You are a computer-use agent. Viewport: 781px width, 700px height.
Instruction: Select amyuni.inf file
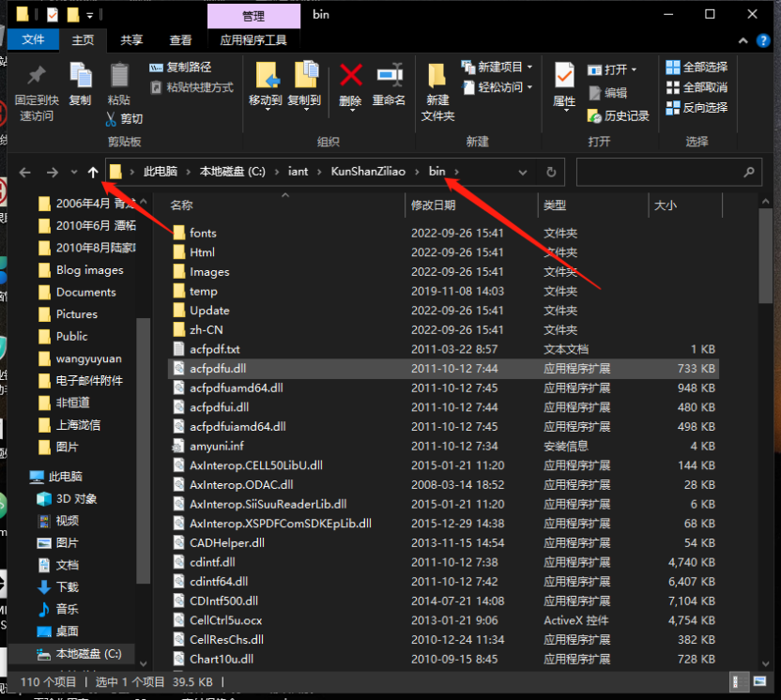click(x=217, y=446)
